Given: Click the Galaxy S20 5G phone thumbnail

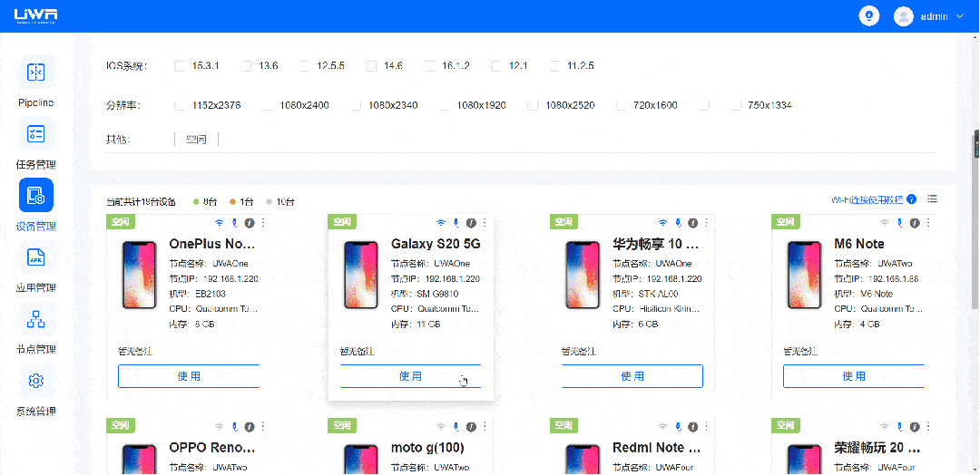Looking at the screenshot, I should coord(360,275).
